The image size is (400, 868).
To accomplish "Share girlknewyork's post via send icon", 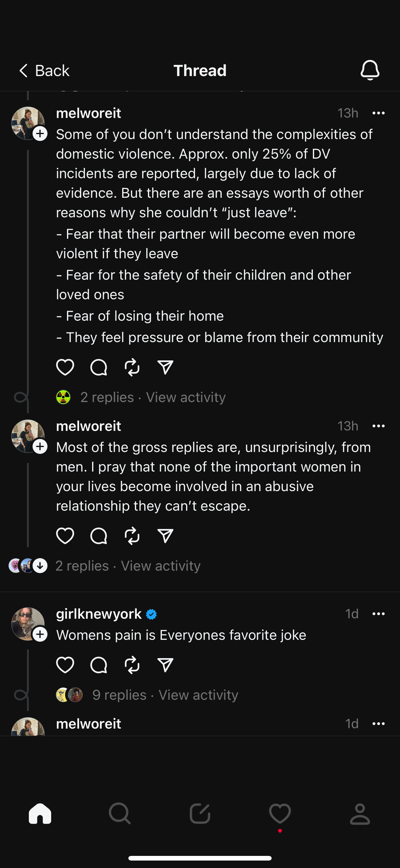I will (165, 665).
